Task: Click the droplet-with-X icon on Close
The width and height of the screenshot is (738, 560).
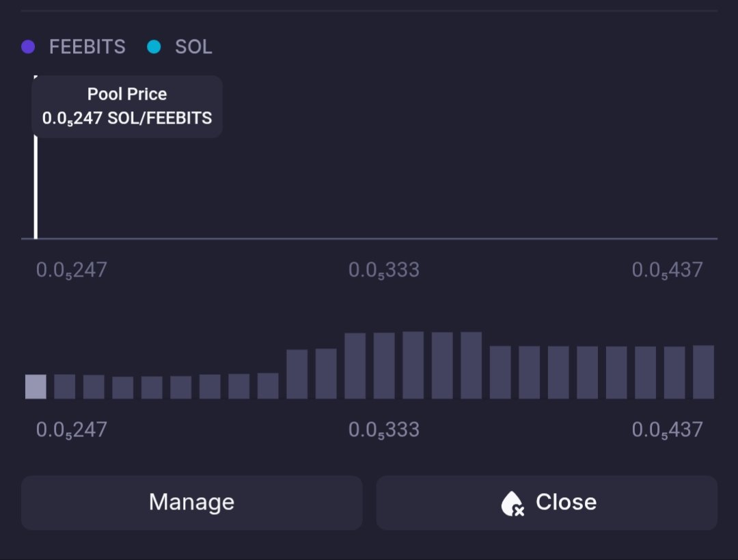Action: (x=512, y=503)
